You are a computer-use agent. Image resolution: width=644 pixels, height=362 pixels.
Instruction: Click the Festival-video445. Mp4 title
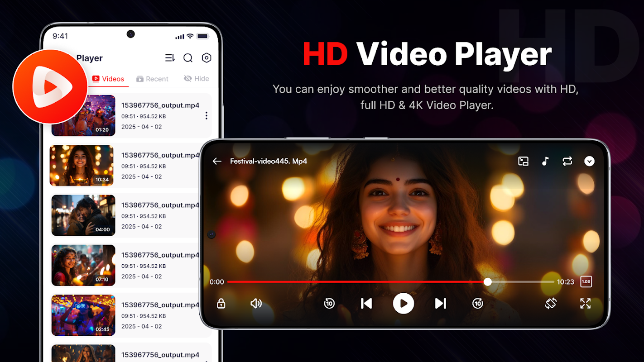point(269,161)
